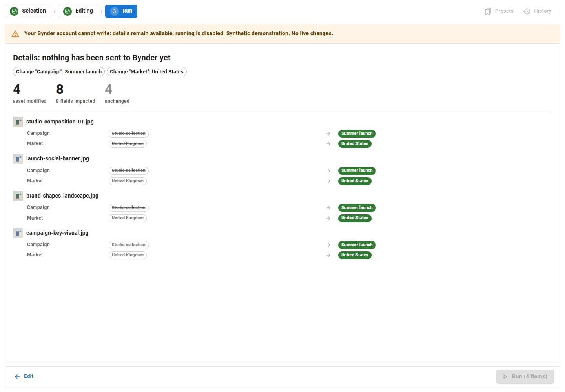Click the Campaign row arrow for campaign-key-visual.jpg
The height and width of the screenshot is (392, 565).
(x=328, y=245)
